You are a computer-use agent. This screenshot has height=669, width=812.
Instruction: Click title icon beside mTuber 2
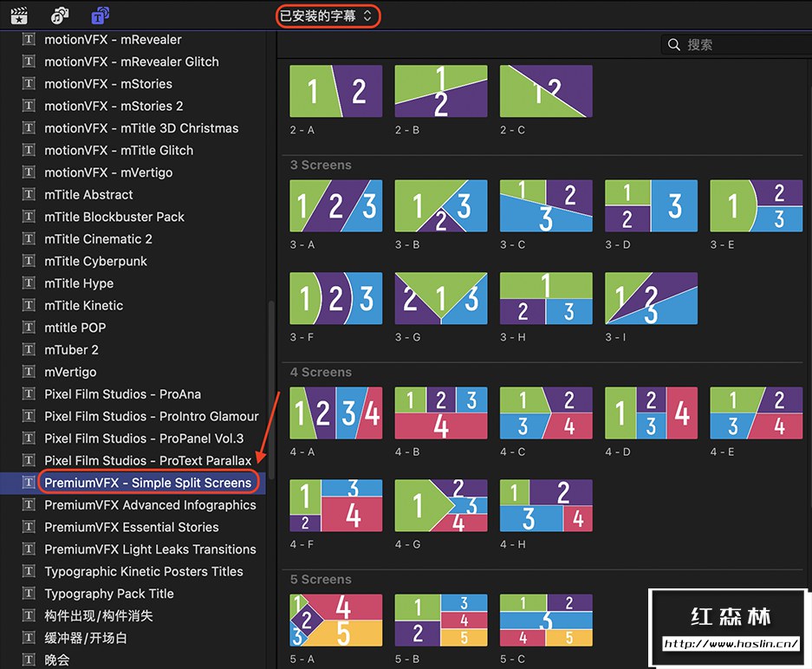(29, 349)
